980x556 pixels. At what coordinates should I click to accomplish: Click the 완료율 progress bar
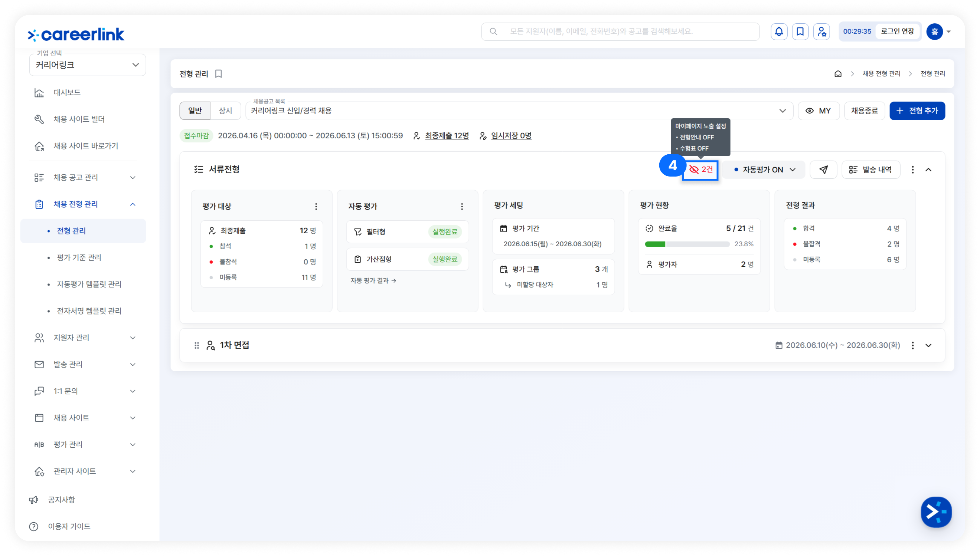pyautogui.click(x=687, y=244)
